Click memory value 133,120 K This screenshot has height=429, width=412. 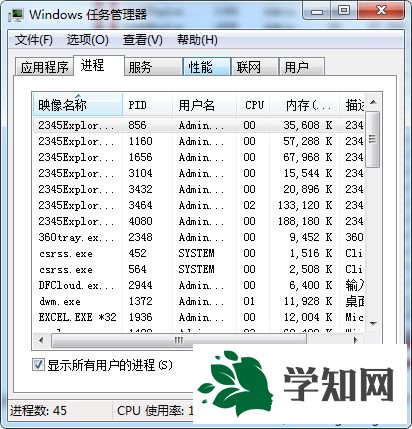point(305,205)
